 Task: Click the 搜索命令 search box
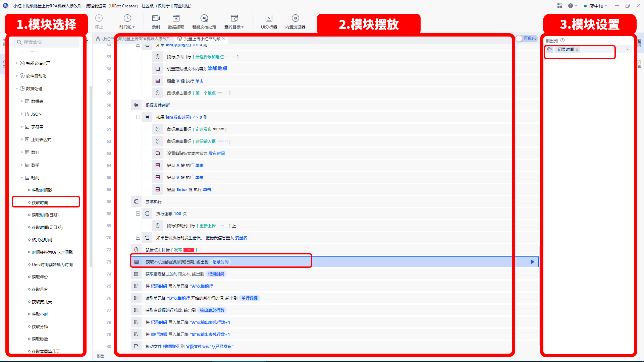coord(46,42)
